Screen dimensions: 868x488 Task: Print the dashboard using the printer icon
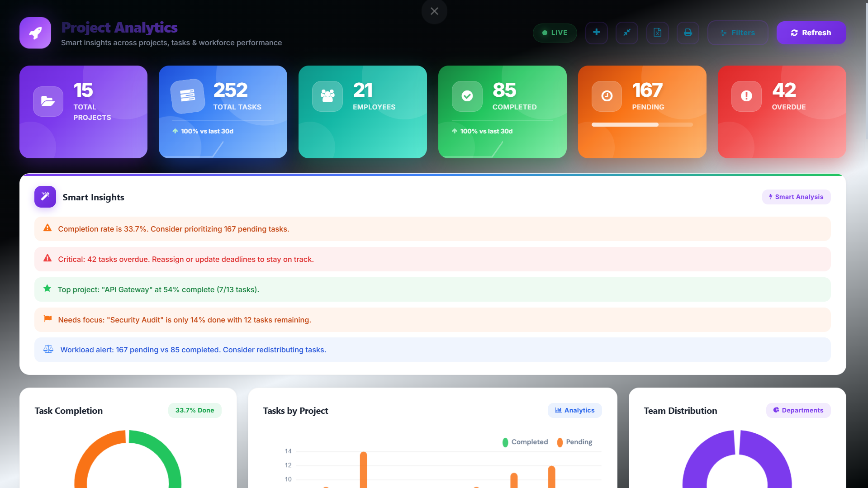pos(688,33)
